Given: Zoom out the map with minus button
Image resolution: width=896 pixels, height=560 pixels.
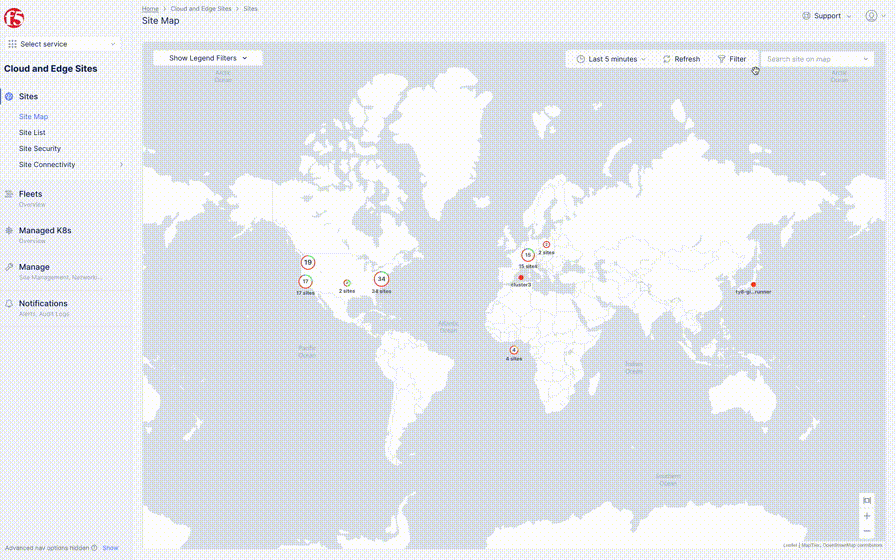Looking at the screenshot, I should (867, 531).
